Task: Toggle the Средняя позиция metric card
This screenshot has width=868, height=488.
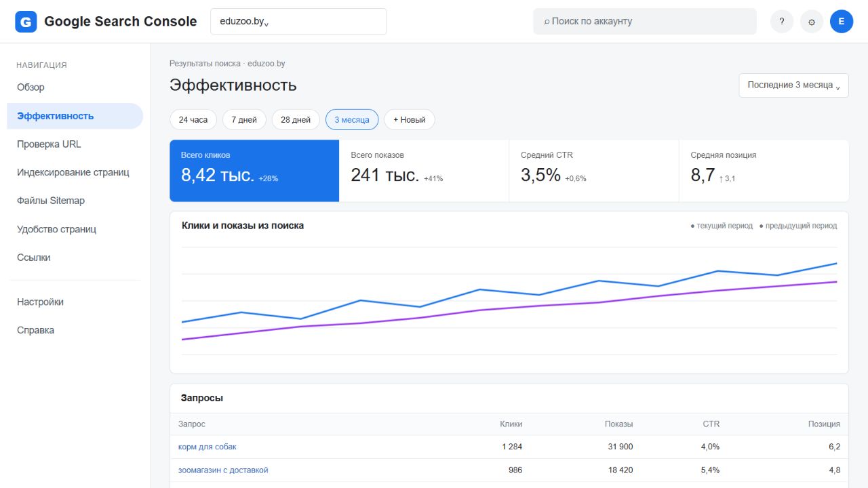Action: 764,171
